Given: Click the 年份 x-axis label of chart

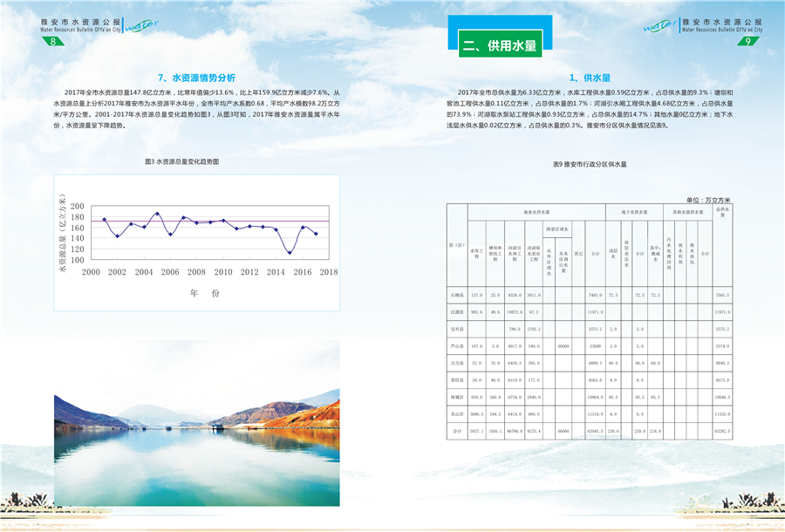Looking at the screenshot, I should (x=199, y=292).
